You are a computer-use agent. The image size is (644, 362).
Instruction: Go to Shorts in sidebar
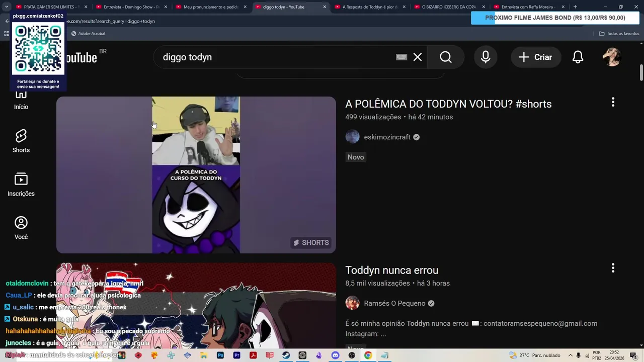[x=21, y=141]
